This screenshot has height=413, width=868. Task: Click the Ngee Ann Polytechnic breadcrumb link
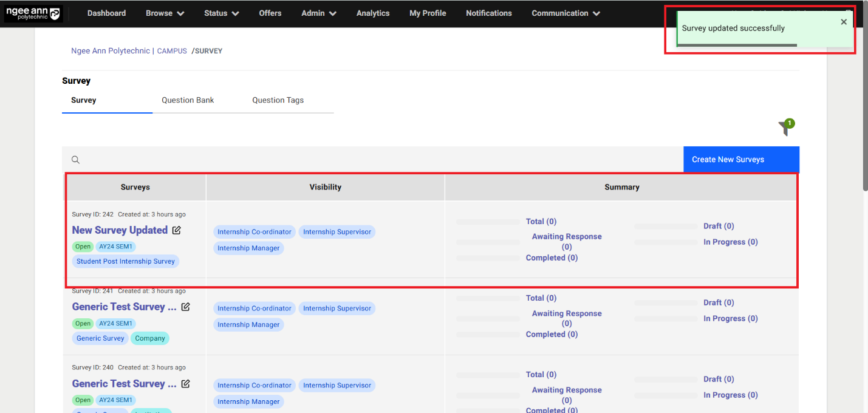[110, 51]
